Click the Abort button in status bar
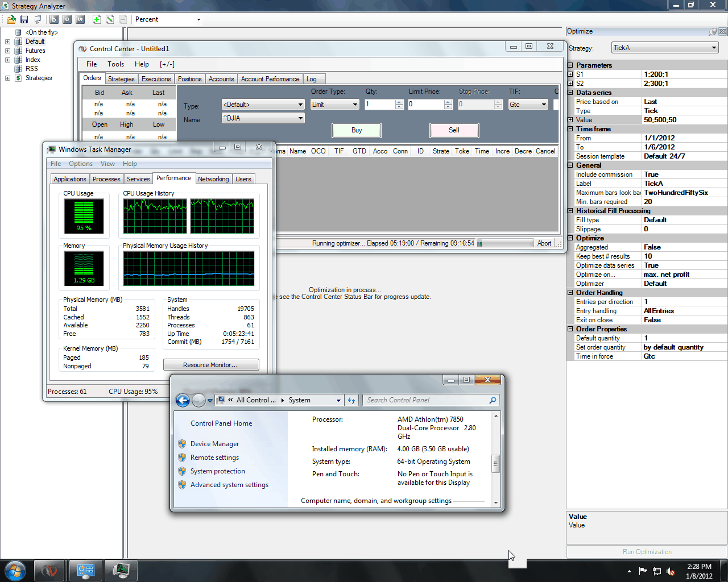 point(544,243)
